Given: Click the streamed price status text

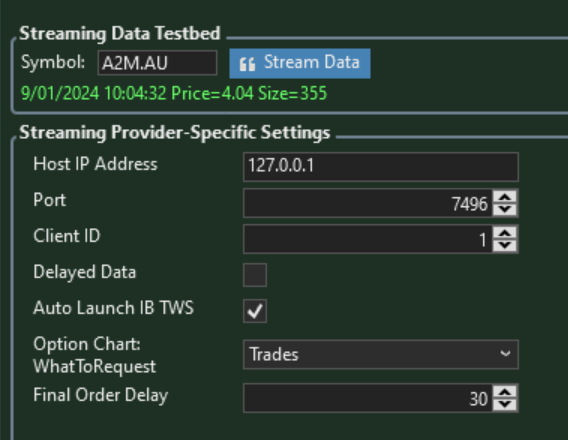Looking at the screenshot, I should click(x=174, y=93).
